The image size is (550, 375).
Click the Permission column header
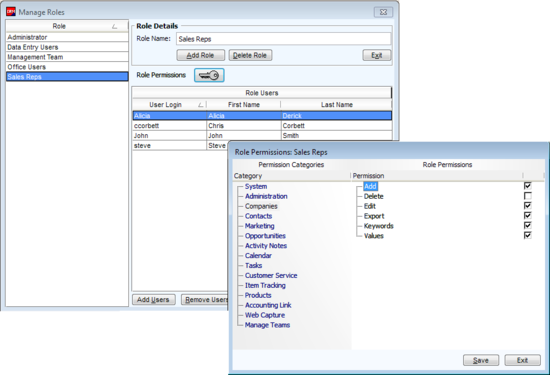[x=437, y=176]
